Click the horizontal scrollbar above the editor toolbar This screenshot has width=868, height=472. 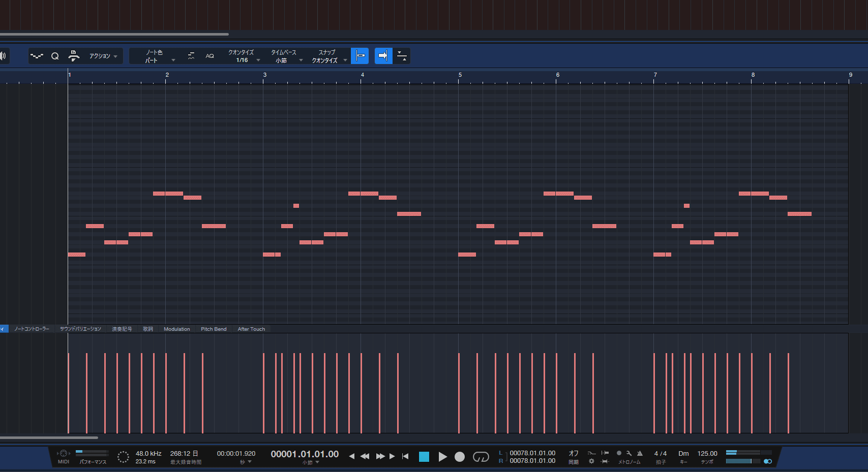click(x=114, y=35)
